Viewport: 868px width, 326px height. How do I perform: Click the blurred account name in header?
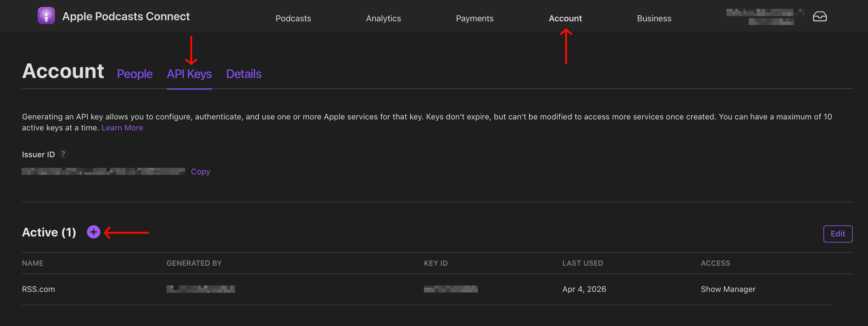[x=765, y=16]
